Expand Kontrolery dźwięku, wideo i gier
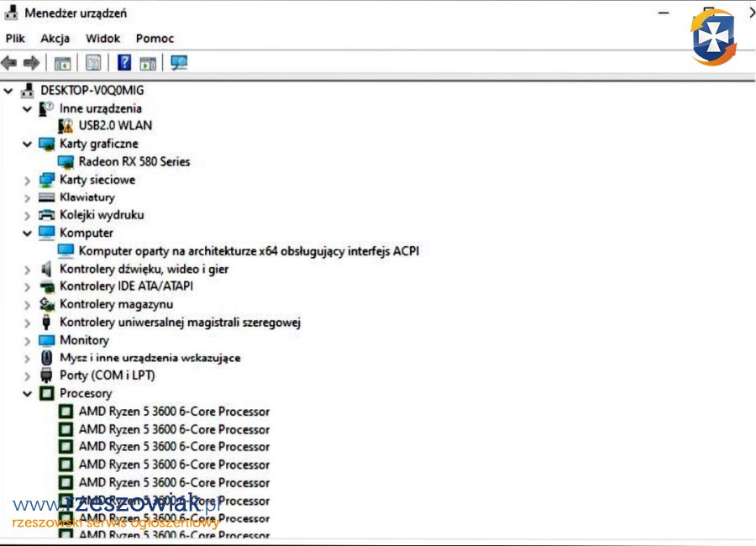This screenshot has height=546, width=756. click(28, 270)
